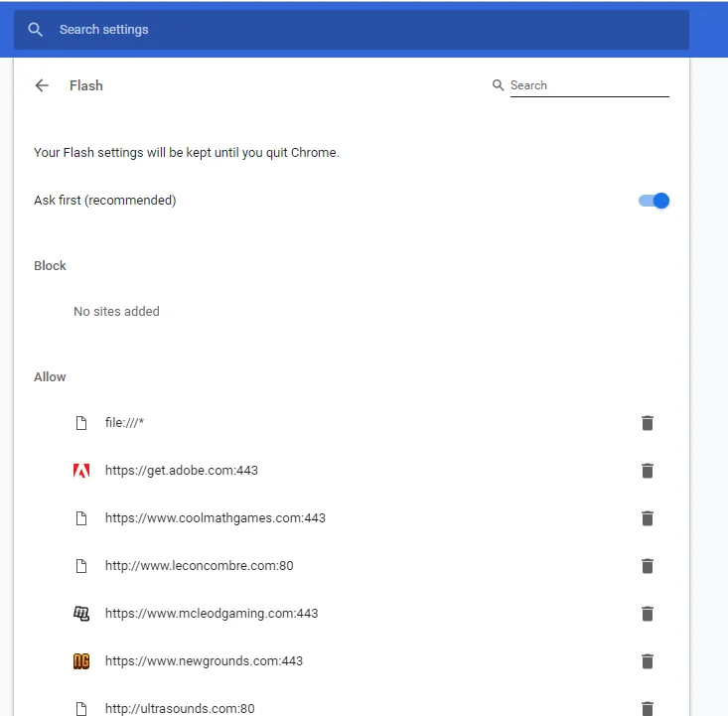This screenshot has width=728, height=716.
Task: Click the Adobe logo icon
Action: point(81,471)
